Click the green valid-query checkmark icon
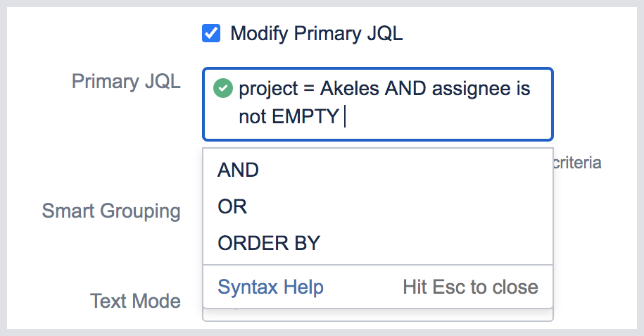 tap(223, 89)
